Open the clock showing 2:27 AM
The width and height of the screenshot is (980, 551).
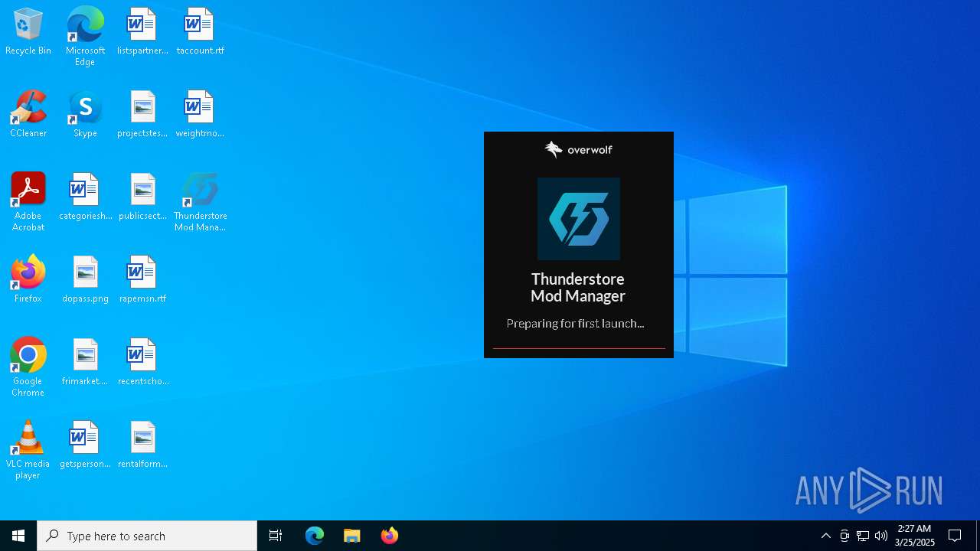tap(914, 536)
